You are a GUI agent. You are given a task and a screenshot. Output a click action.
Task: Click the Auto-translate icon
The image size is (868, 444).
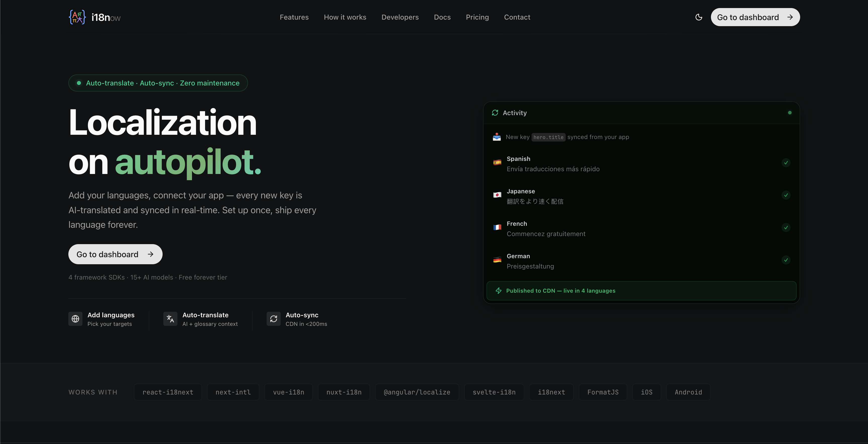(x=170, y=319)
